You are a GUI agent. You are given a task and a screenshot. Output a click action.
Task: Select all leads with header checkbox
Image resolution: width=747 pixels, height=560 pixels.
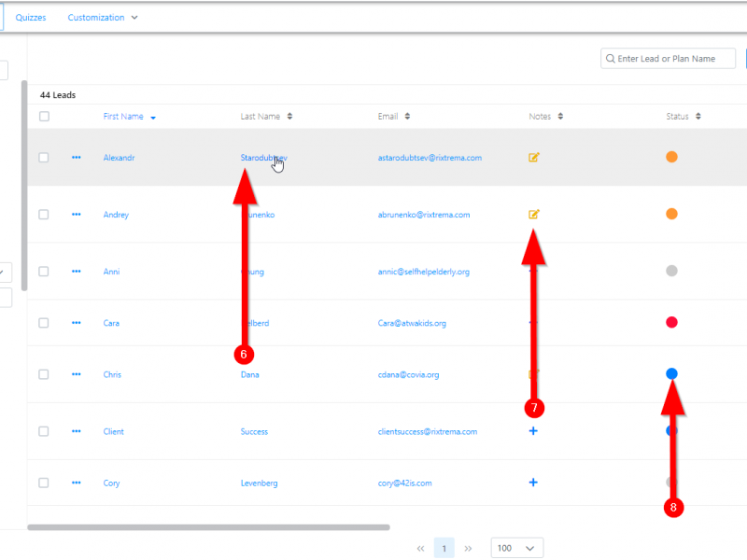(x=44, y=117)
